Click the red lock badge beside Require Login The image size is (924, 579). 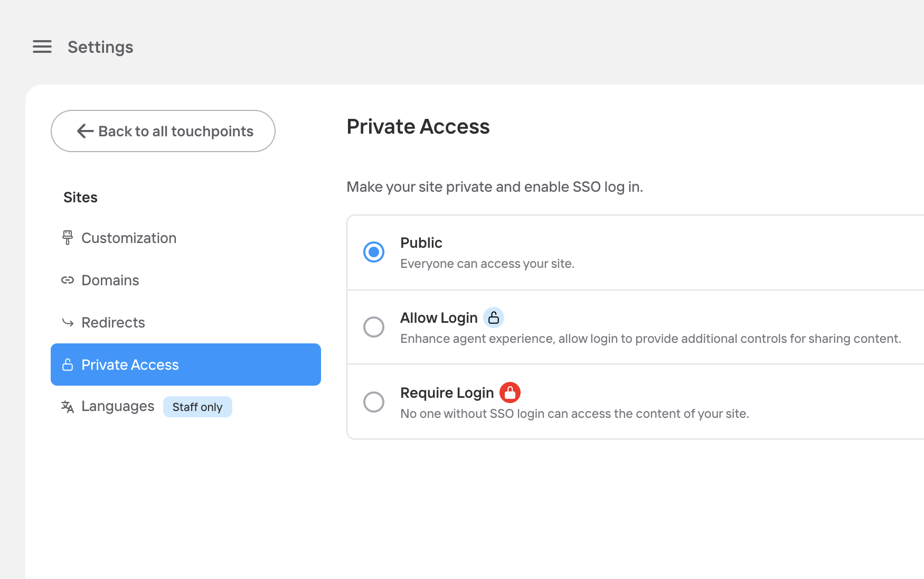510,393
